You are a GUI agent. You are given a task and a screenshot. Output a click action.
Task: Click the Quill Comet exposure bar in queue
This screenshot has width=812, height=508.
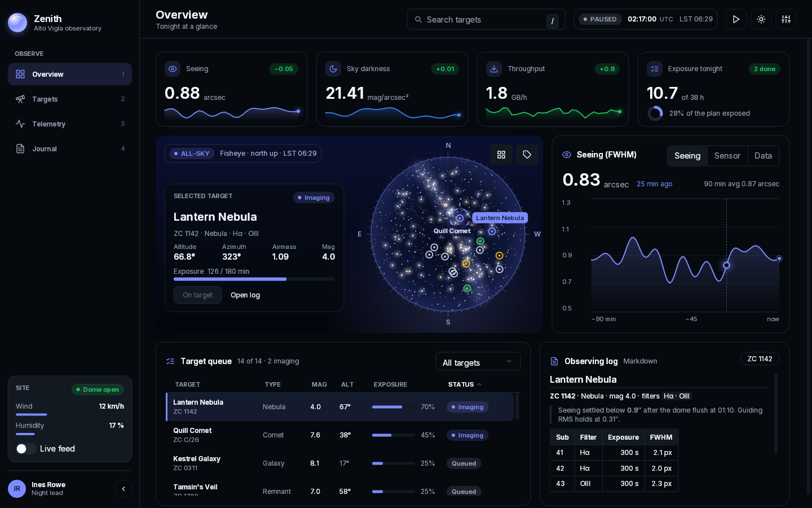(394, 435)
